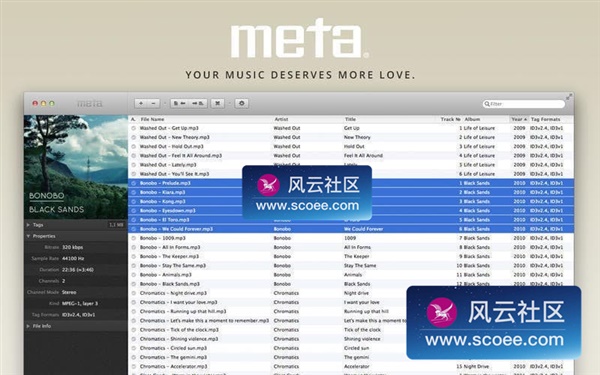Image resolution: width=600 pixels, height=375 pixels.
Task: Click the status circle for Washed Out - Get Up.mp3
Action: coord(134,128)
